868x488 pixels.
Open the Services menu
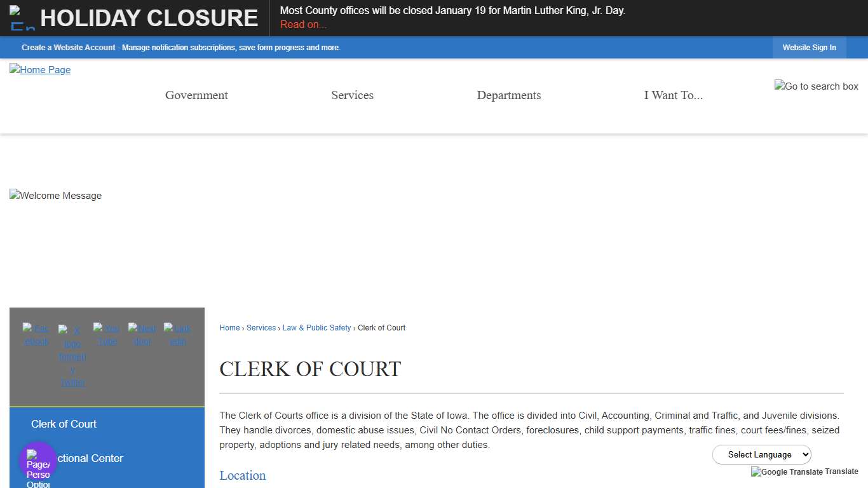tap(352, 95)
